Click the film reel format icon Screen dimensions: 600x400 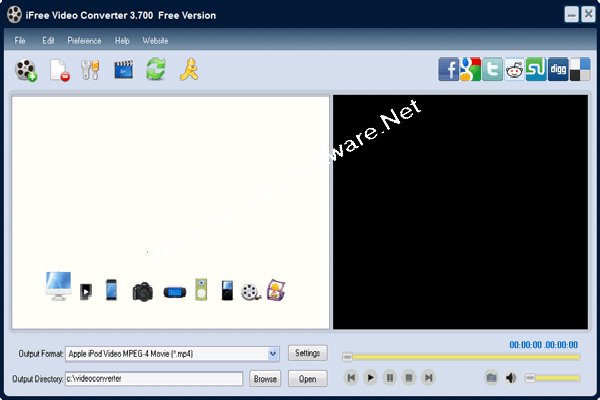[250, 292]
